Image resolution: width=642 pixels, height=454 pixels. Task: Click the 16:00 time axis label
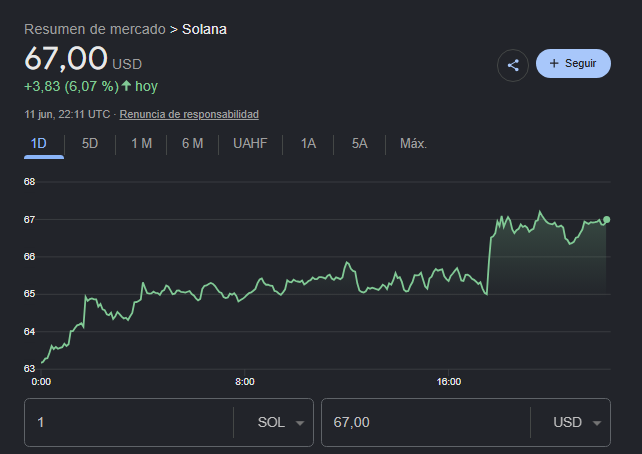pyautogui.click(x=449, y=382)
